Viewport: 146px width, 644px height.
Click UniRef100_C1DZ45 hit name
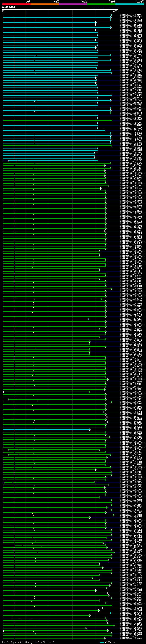click(x=131, y=72)
